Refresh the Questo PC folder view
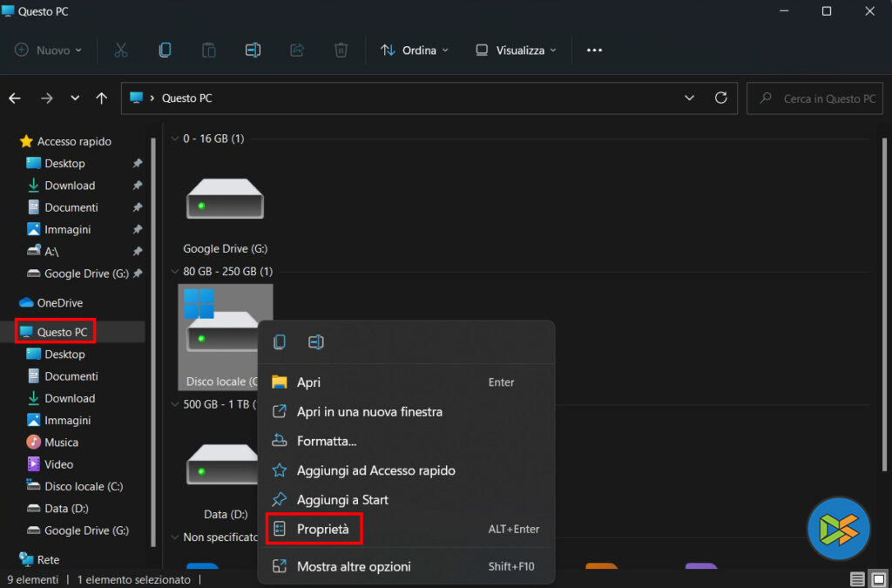This screenshot has width=892, height=588. pos(720,98)
